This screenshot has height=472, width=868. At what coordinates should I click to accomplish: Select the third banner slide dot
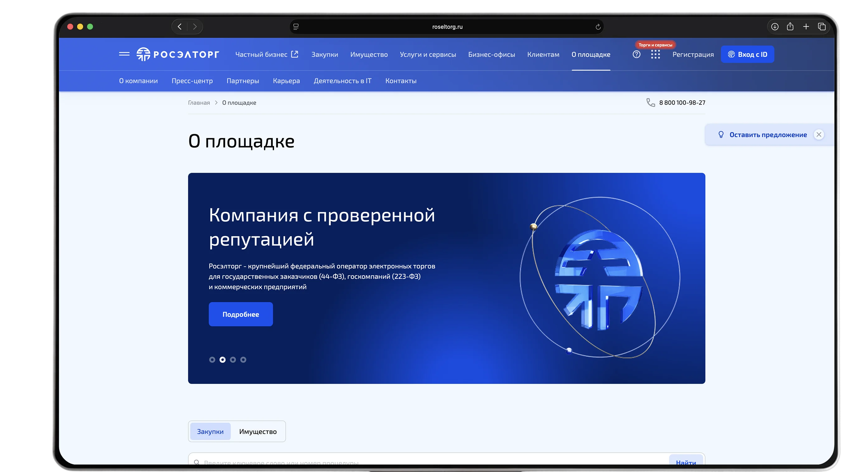233,360
